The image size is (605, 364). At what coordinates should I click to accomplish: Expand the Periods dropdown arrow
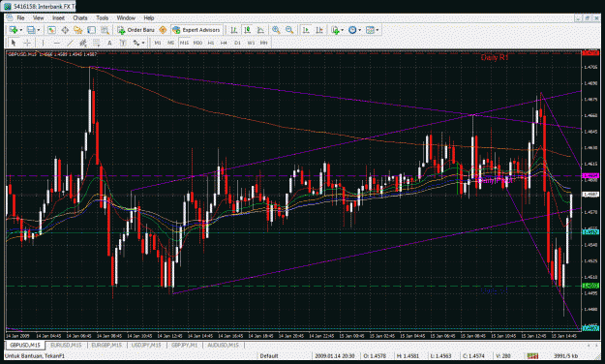(x=359, y=30)
